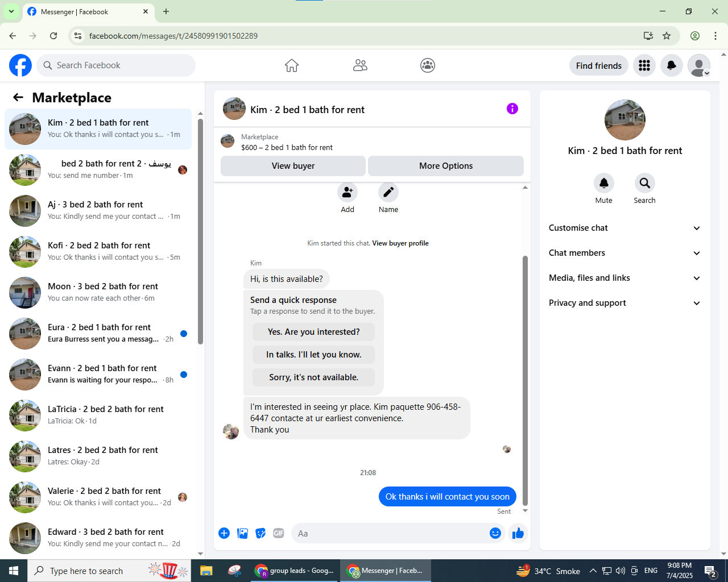The image size is (728, 582).
Task: Click the Name edit pencil icon
Action: click(x=388, y=192)
